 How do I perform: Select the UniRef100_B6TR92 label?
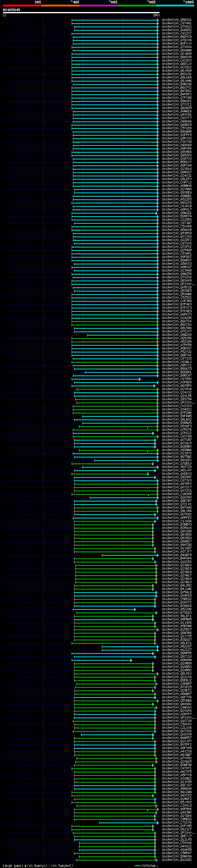[177, 91]
